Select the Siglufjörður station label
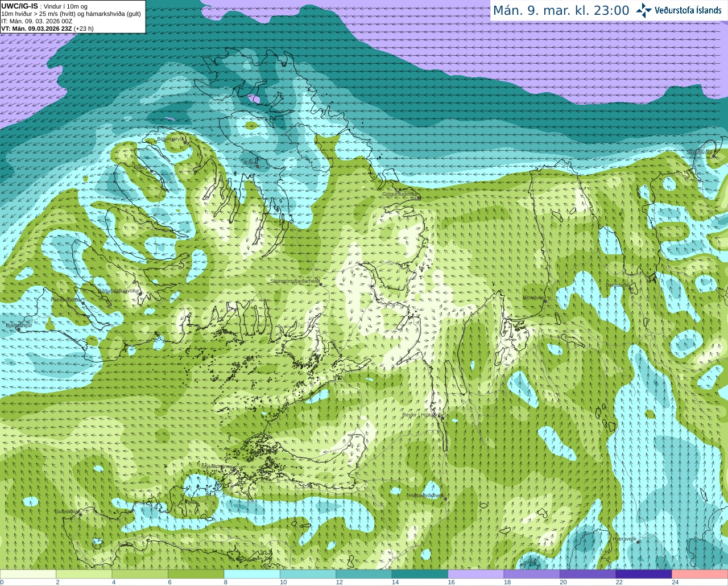 699,152
